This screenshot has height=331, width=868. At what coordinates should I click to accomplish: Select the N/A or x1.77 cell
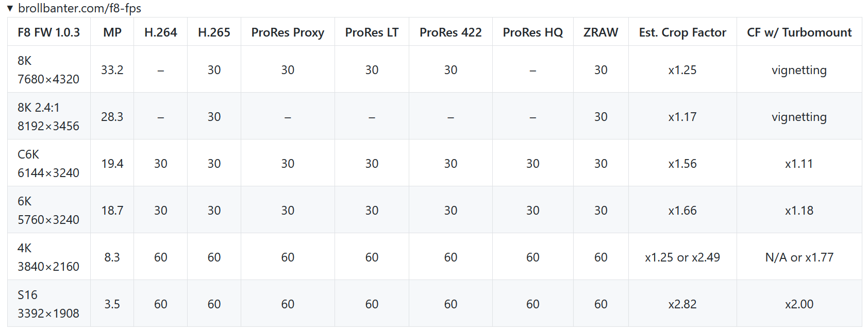(x=799, y=257)
